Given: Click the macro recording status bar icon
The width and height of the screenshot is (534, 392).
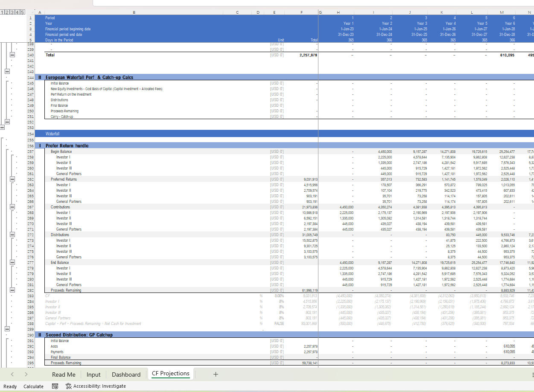Looking at the screenshot, I should [x=55, y=386].
